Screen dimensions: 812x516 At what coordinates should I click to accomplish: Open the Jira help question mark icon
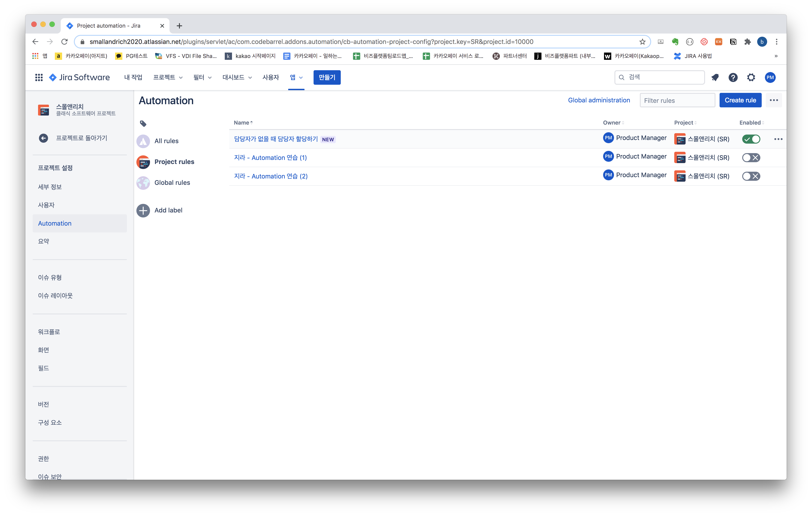coord(733,77)
